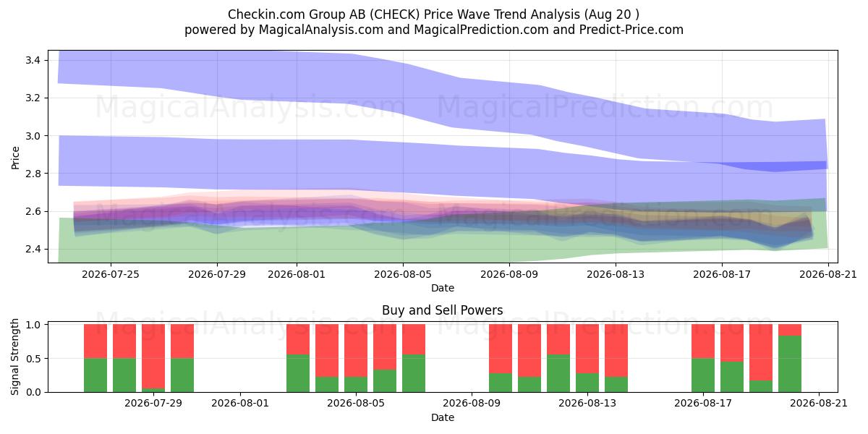Click the green segment of the 2026-08-13 bar
This screenshot has height=434, width=868.
click(x=587, y=383)
